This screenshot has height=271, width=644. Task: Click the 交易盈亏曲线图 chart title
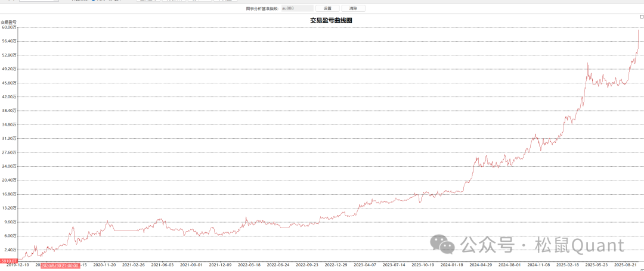tap(332, 20)
